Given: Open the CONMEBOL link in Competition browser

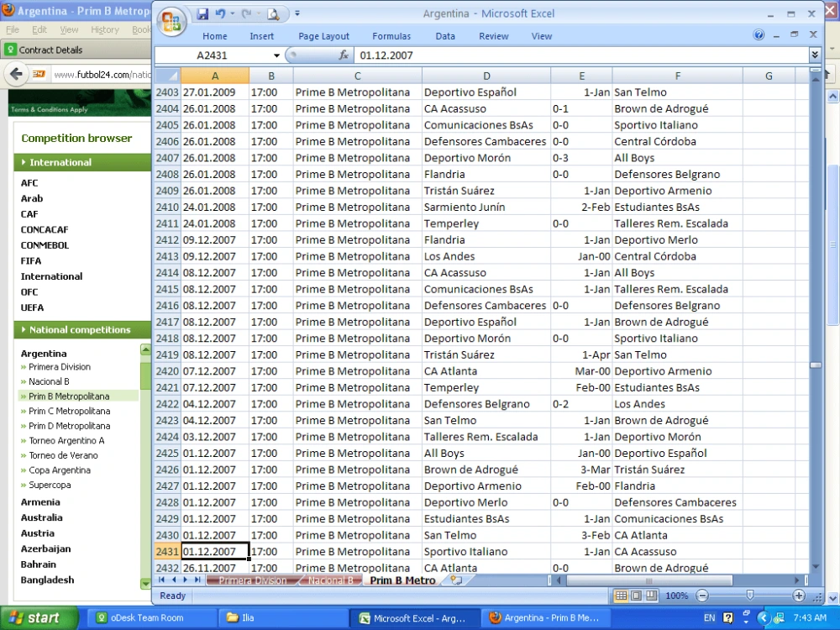Looking at the screenshot, I should [x=45, y=245].
